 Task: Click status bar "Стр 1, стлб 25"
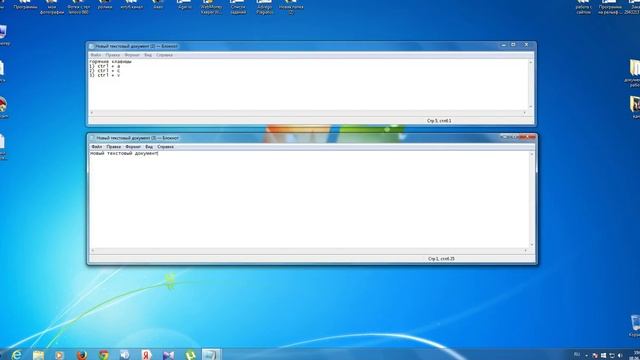pyautogui.click(x=441, y=259)
